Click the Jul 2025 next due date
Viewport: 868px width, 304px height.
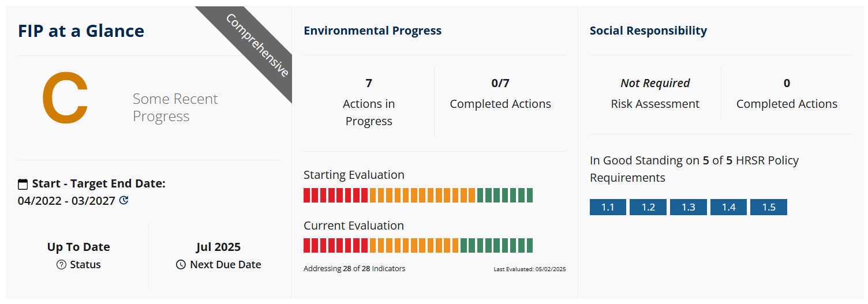pos(218,247)
